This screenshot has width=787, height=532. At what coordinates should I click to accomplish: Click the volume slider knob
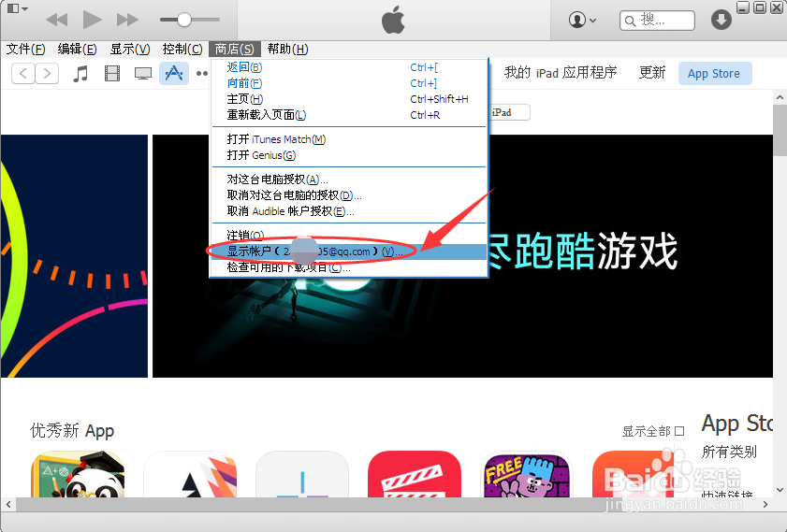tap(184, 20)
